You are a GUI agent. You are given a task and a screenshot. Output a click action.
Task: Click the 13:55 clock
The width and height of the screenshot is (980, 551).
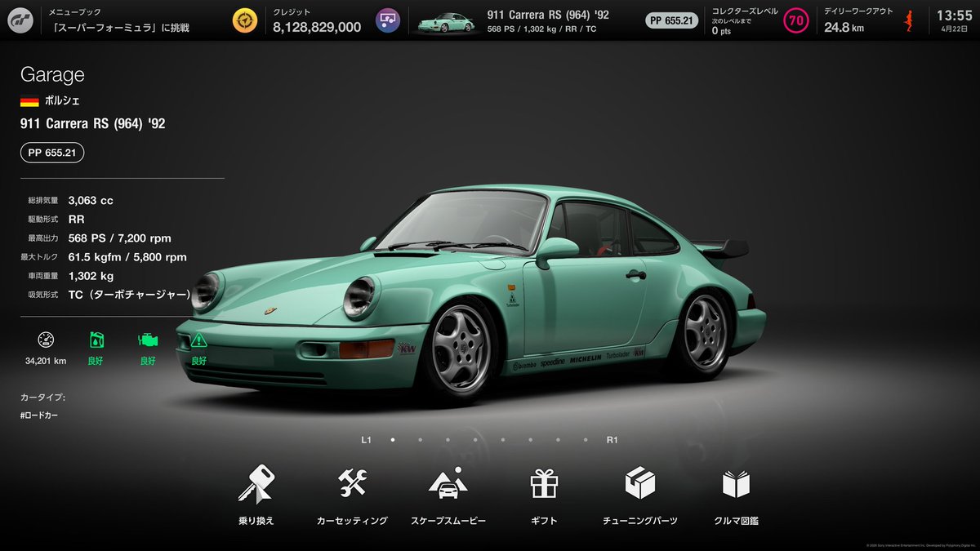coord(954,15)
